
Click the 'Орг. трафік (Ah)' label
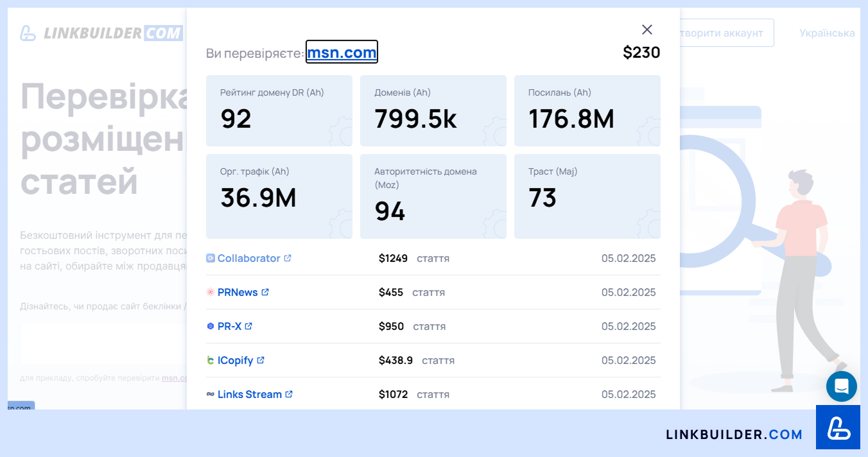(x=255, y=171)
